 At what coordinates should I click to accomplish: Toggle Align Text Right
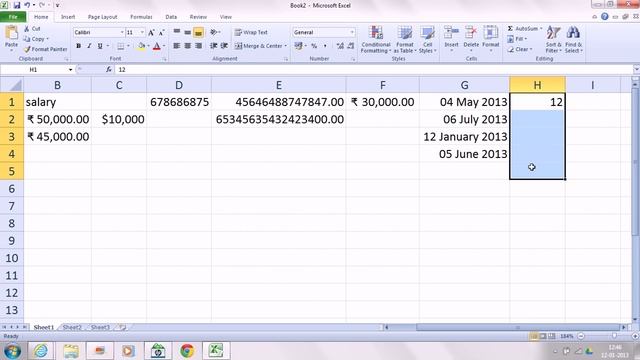[198, 46]
